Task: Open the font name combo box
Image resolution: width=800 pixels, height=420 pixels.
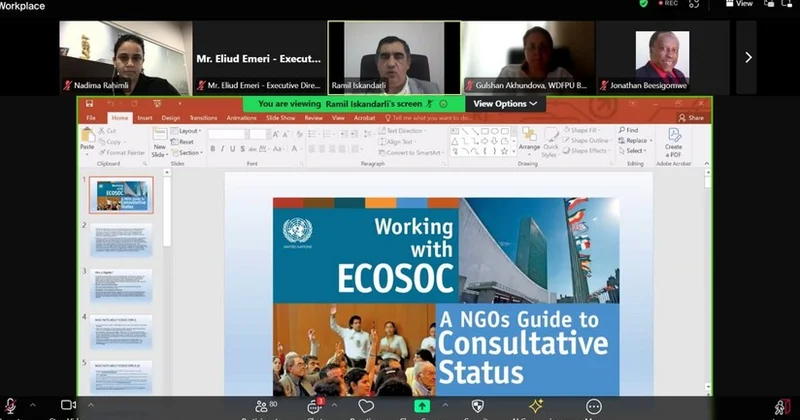Action: click(x=227, y=134)
